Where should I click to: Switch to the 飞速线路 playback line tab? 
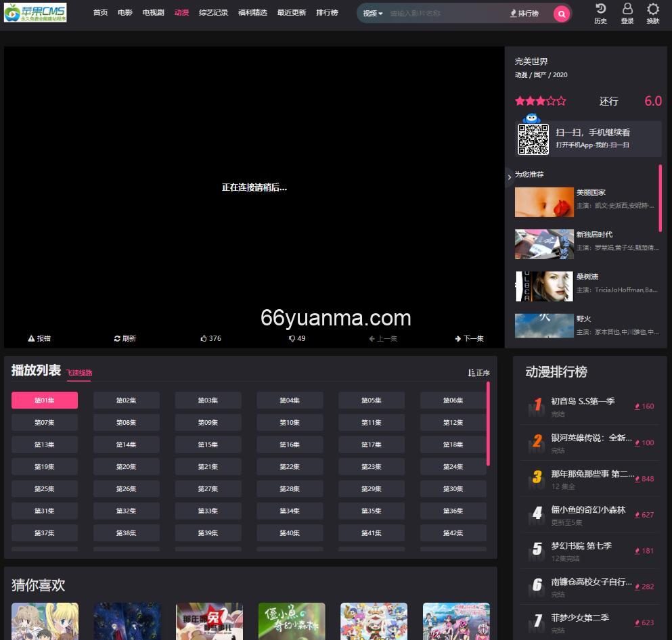[79, 373]
